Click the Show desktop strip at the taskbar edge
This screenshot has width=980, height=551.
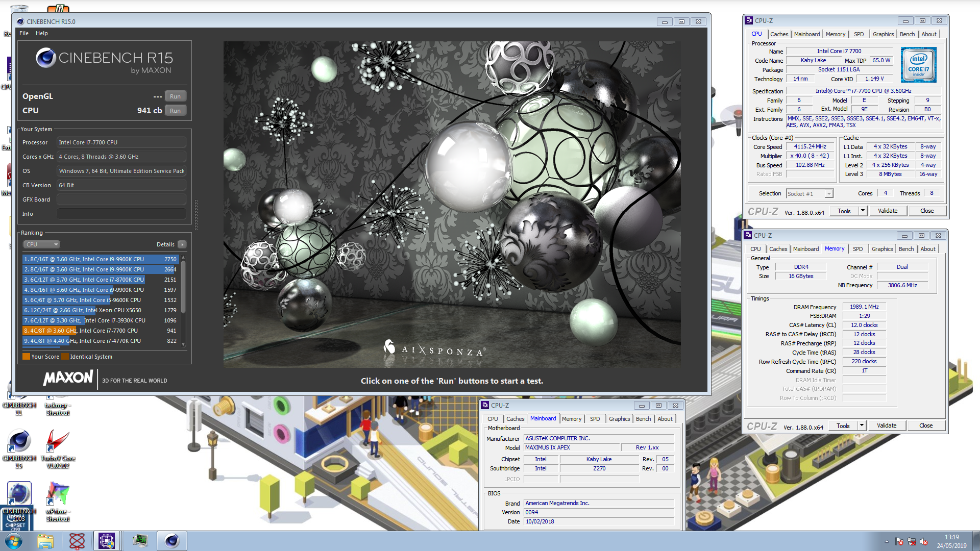click(x=976, y=541)
